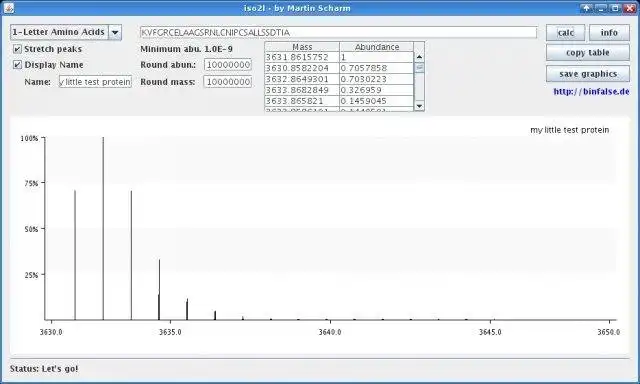Click the 50% y-axis label
The image size is (640, 384).
point(31,229)
